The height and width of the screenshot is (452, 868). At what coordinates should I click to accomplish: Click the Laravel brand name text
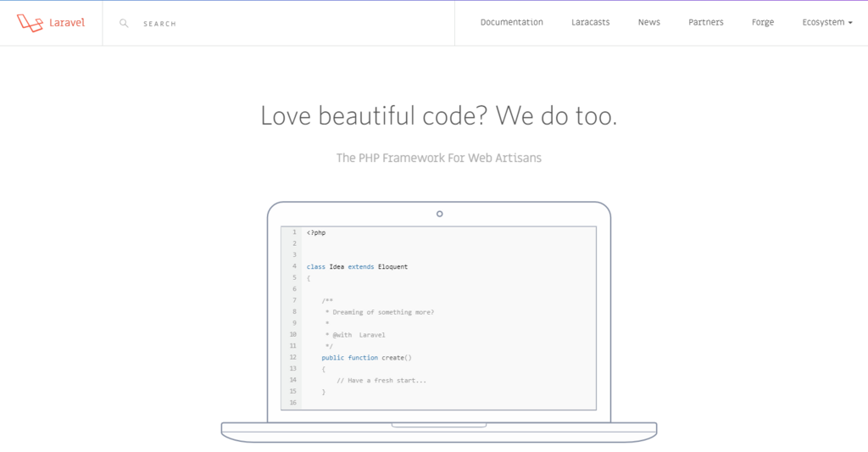pyautogui.click(x=67, y=23)
